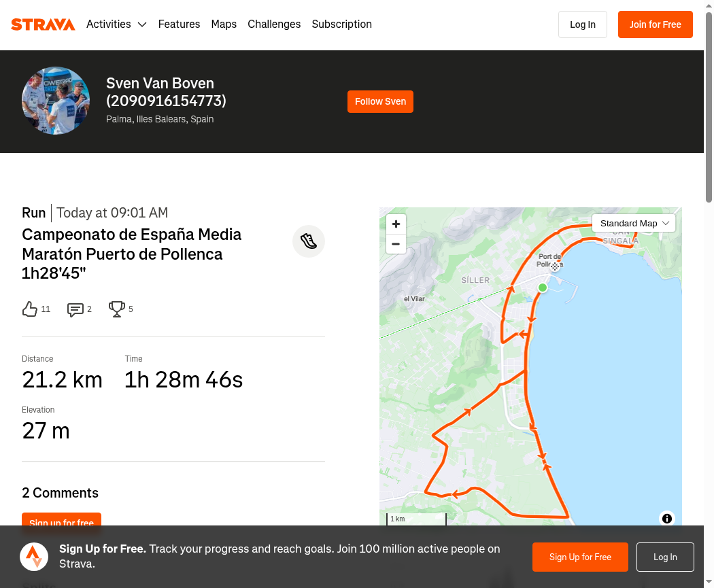Click the 1h 28m 46s time value
The image size is (714, 588).
pyautogui.click(x=184, y=379)
